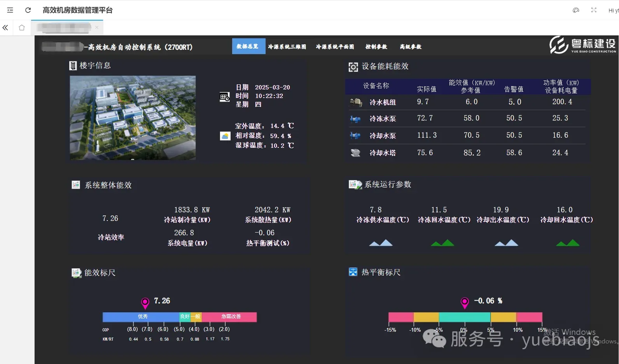Click the refresh icon in the header
619x364 pixels.
click(x=28, y=10)
